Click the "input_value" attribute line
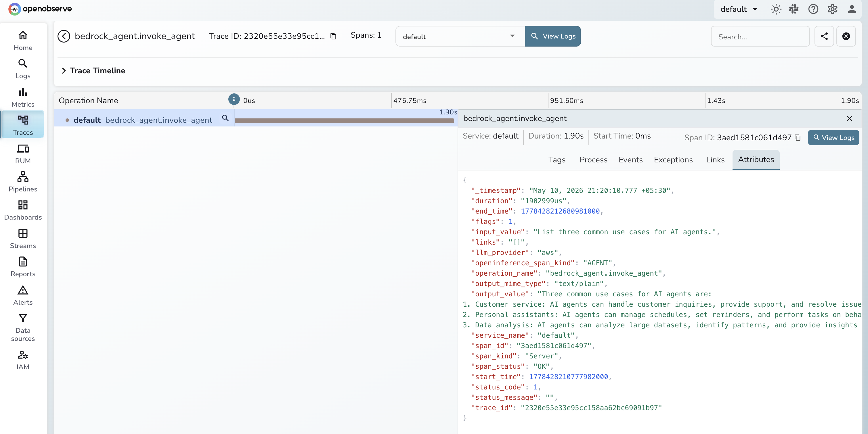 [595, 232]
